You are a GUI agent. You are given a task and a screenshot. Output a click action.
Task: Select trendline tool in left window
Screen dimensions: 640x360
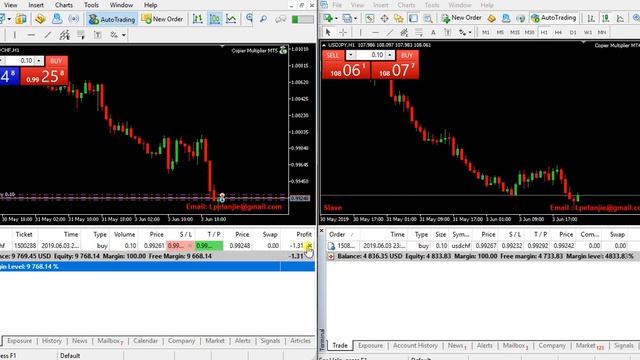tap(47, 35)
